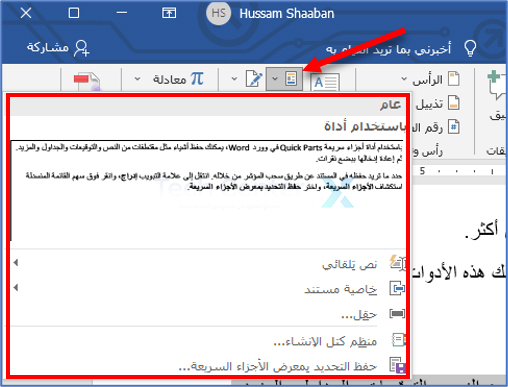Click the new comment plus icon

[496, 84]
